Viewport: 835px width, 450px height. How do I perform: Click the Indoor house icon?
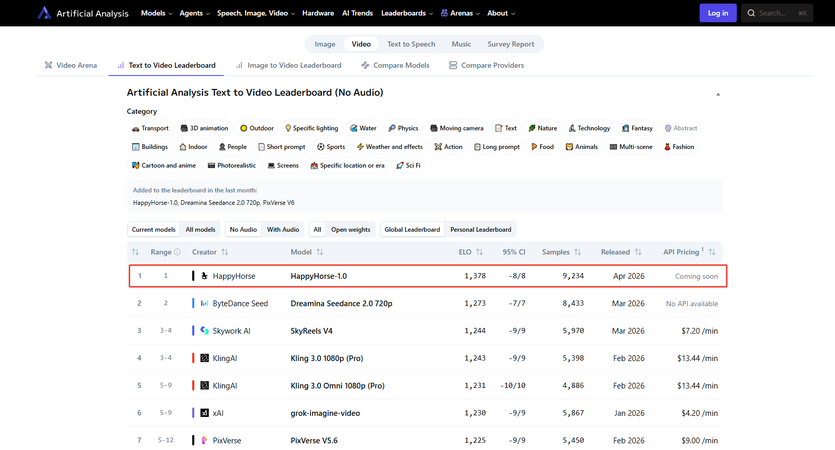tap(183, 147)
